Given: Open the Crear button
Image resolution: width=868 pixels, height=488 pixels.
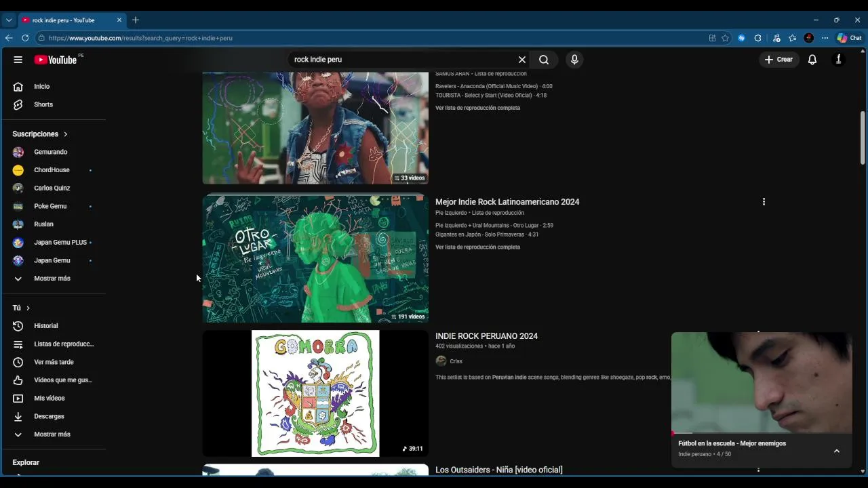Looking at the screenshot, I should pyautogui.click(x=778, y=60).
